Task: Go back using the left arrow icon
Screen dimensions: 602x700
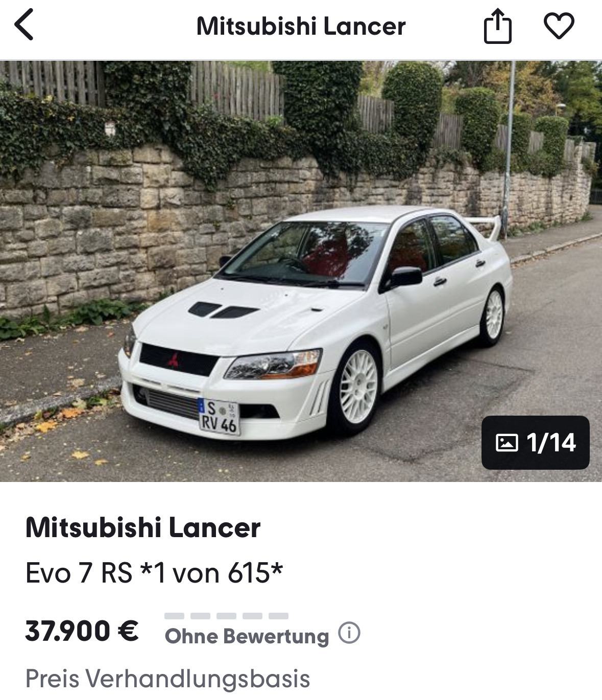Action: click(x=24, y=24)
